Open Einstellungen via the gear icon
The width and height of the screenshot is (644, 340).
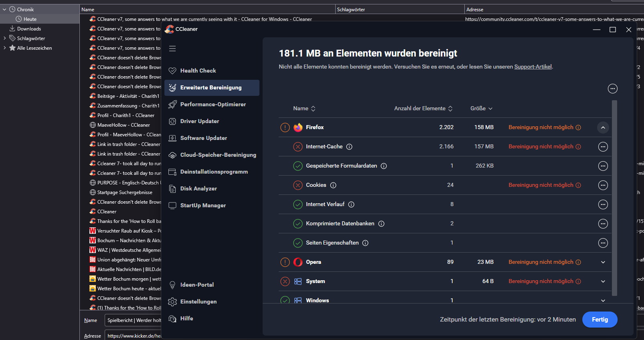172,302
